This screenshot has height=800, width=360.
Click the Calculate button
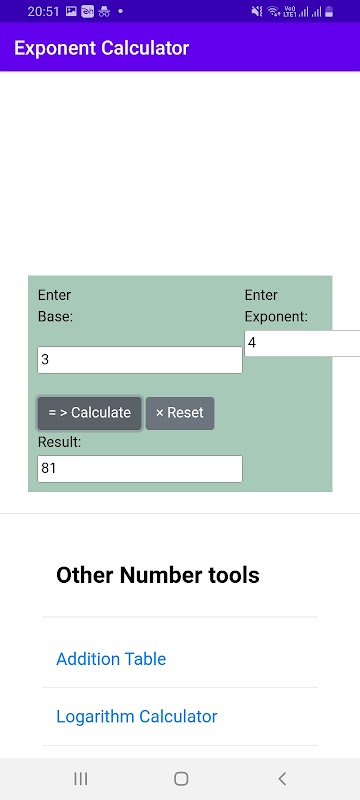pyautogui.click(x=89, y=413)
